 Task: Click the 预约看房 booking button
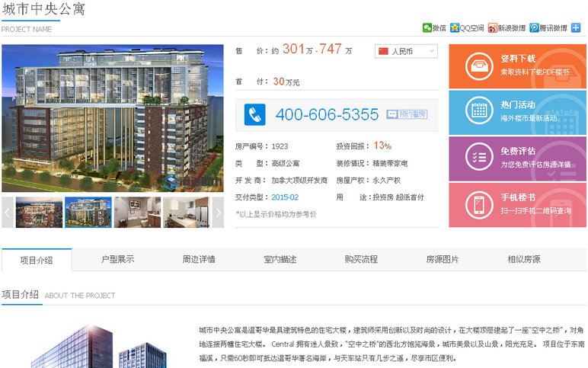(x=407, y=114)
